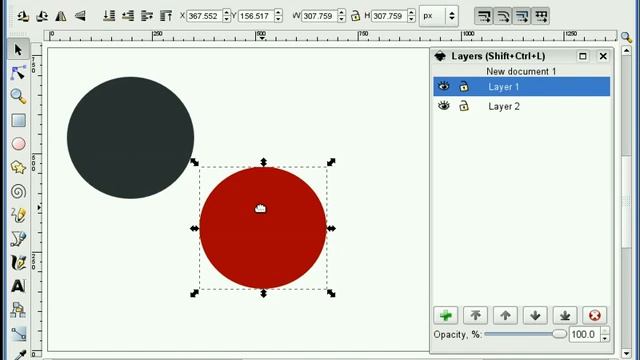The image size is (640, 360).
Task: Click 'New document 1' label in Layers
Action: click(x=521, y=71)
